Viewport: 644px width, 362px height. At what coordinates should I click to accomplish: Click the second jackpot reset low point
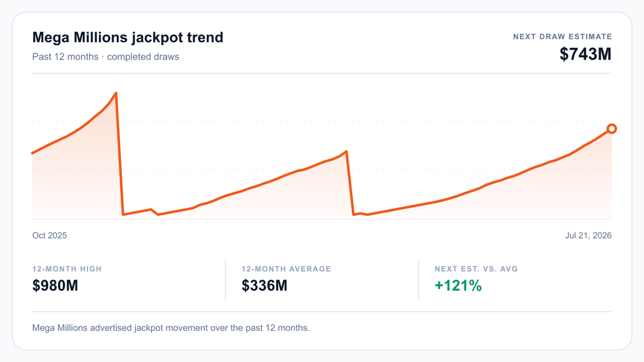[354, 215]
